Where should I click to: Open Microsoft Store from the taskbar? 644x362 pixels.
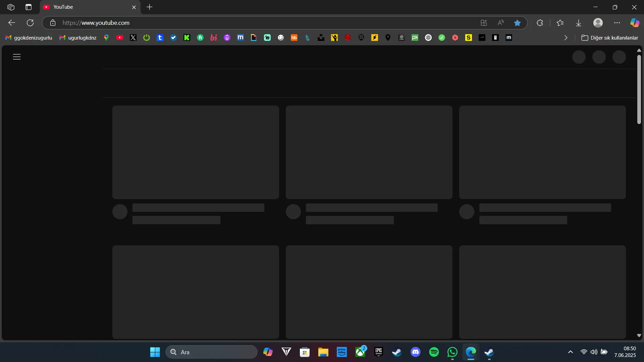click(305, 352)
